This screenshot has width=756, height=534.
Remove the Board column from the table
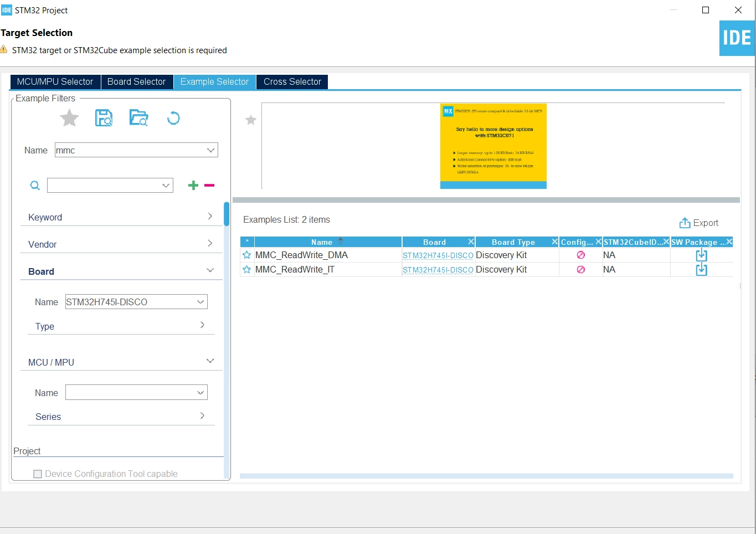click(471, 242)
